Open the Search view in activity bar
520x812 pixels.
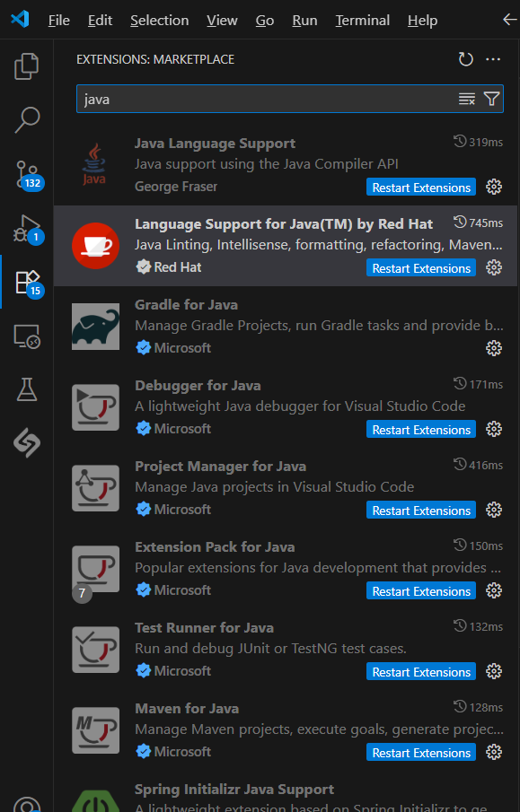[26, 120]
